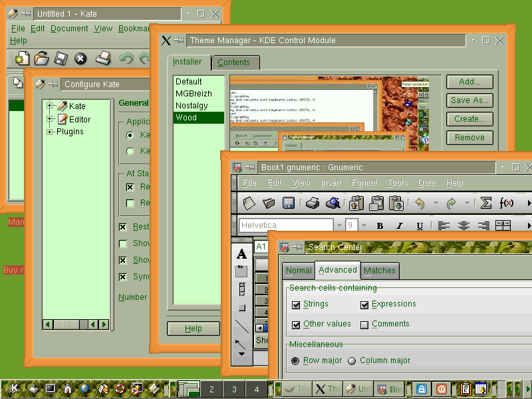This screenshot has height=399, width=532.
Task: Click the Create... button in Theme Manager
Action: pyautogui.click(x=469, y=119)
